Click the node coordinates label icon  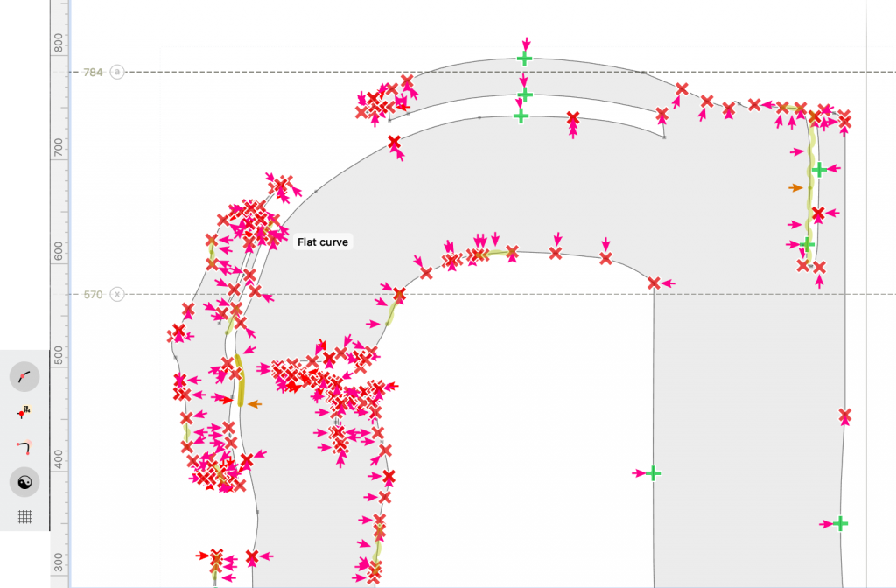(24, 411)
